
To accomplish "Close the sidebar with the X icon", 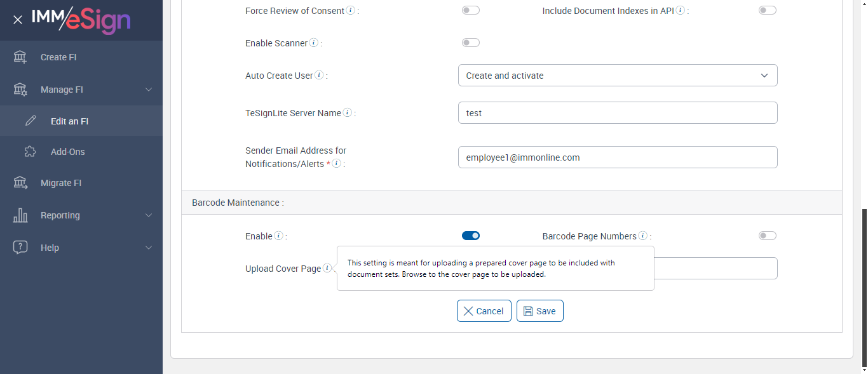I will pos(18,20).
